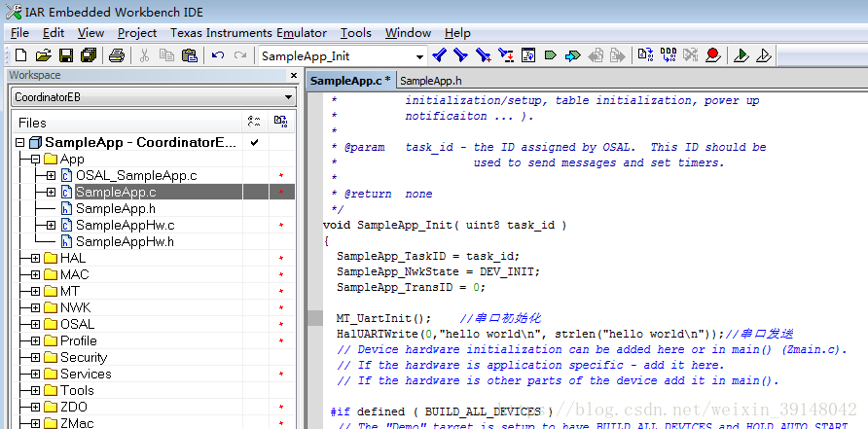The height and width of the screenshot is (429, 868).
Task: Click the MT_UartInit(); code line
Action: coord(383,318)
